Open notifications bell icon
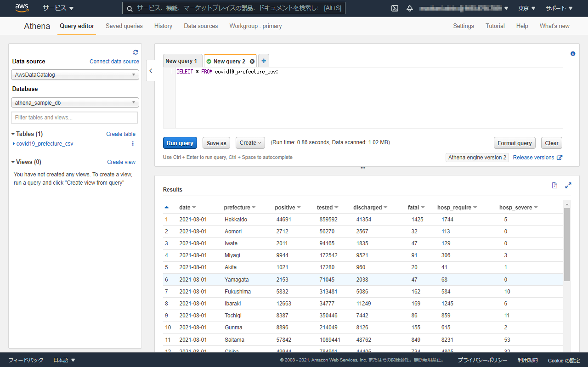Viewport: 588px width, 367px height. [x=410, y=8]
